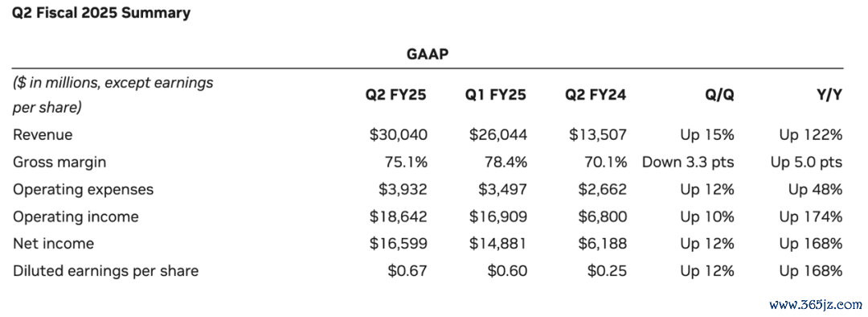This screenshot has width=868, height=317.
Task: Click the Q2 FY25 column header
Action: pos(395,95)
